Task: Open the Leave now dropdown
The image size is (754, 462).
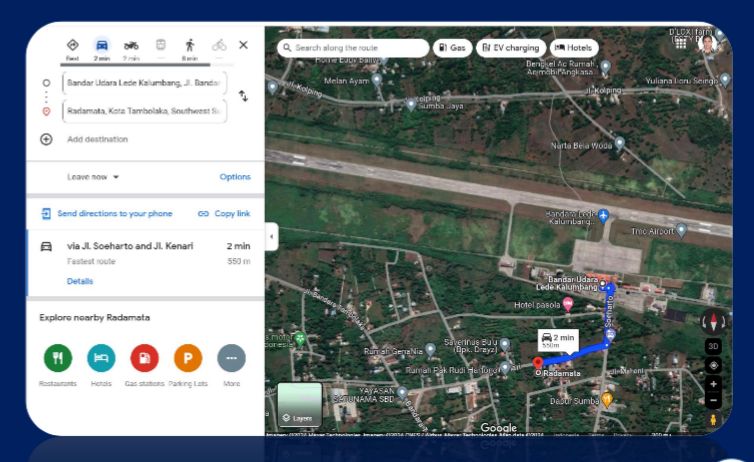Action: [x=93, y=177]
